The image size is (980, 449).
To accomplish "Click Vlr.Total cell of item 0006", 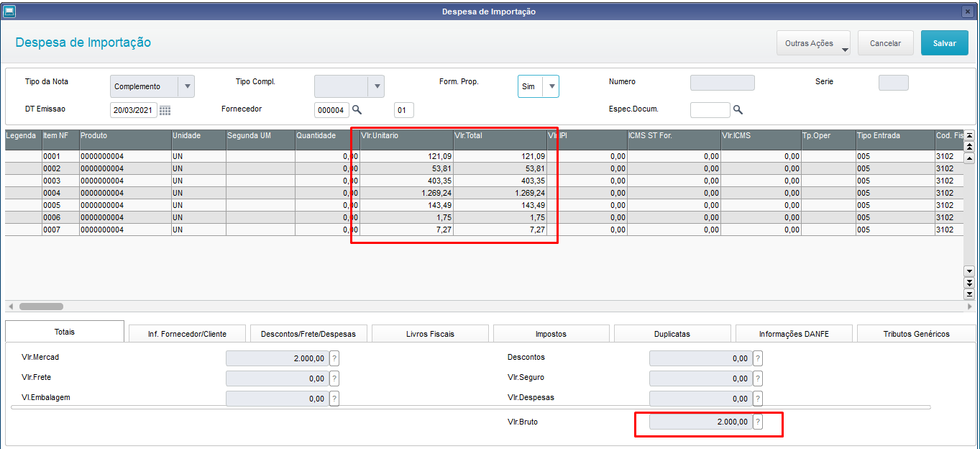I will (500, 217).
